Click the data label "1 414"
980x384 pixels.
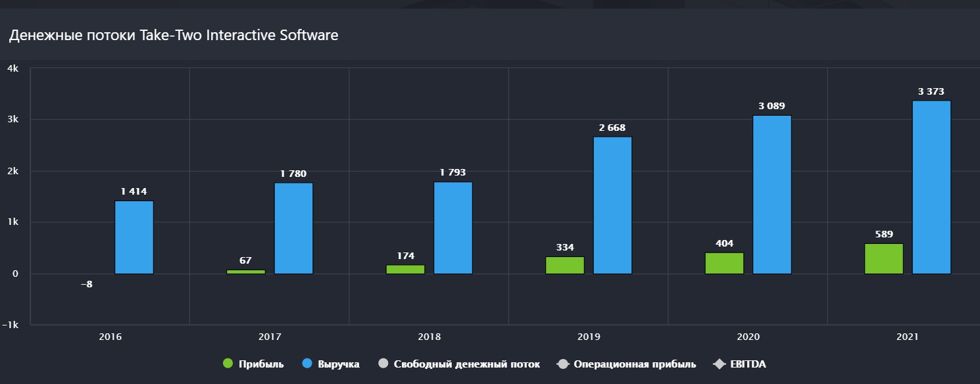(x=134, y=192)
